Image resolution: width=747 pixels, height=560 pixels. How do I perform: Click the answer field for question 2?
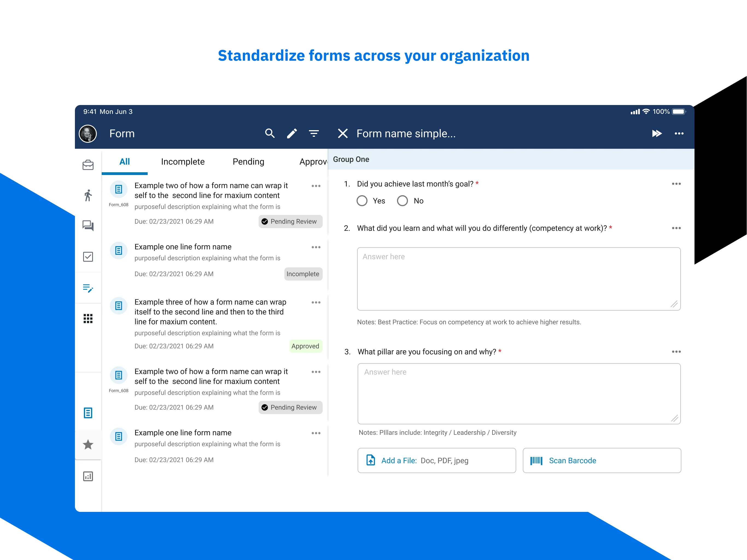(519, 278)
